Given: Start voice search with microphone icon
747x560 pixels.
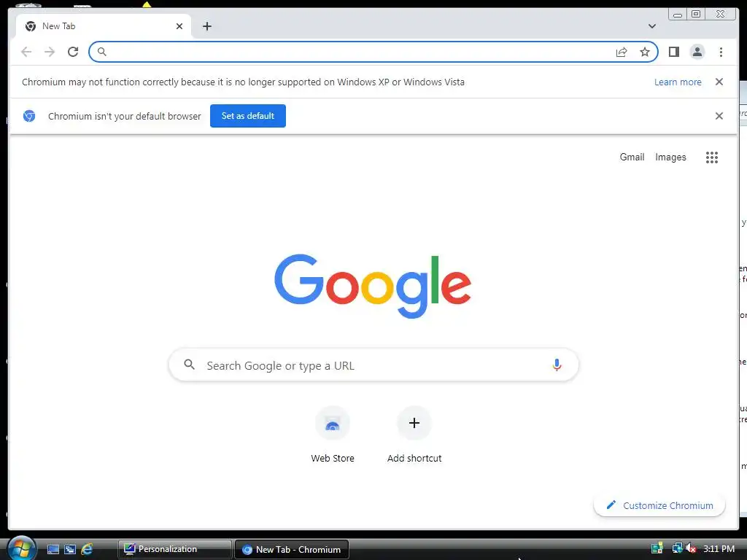Looking at the screenshot, I should (x=557, y=365).
